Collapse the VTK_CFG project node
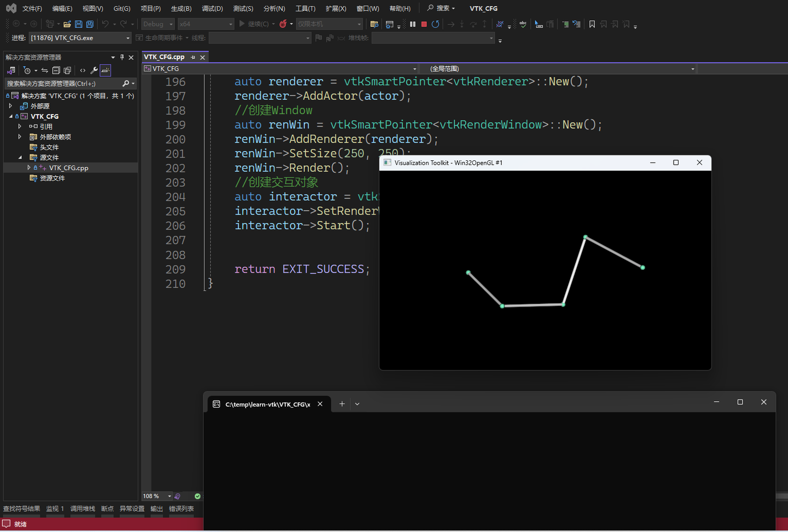The width and height of the screenshot is (788, 532). click(10, 116)
